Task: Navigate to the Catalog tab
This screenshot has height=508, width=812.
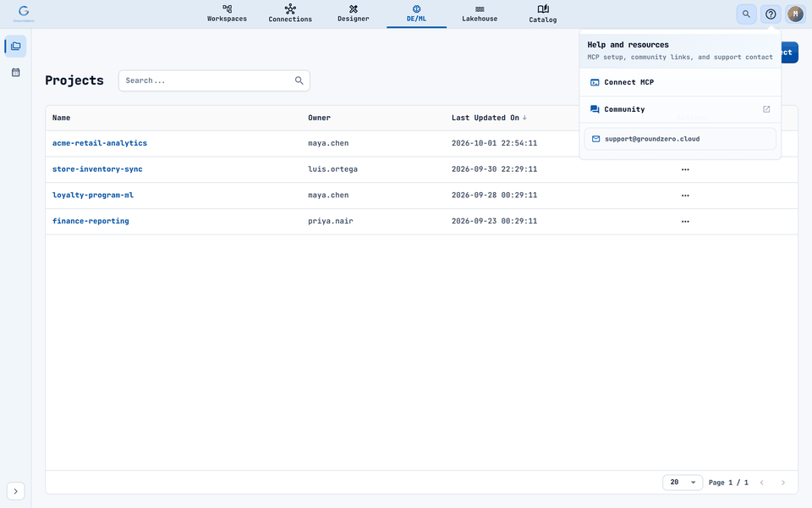Action: click(543, 14)
